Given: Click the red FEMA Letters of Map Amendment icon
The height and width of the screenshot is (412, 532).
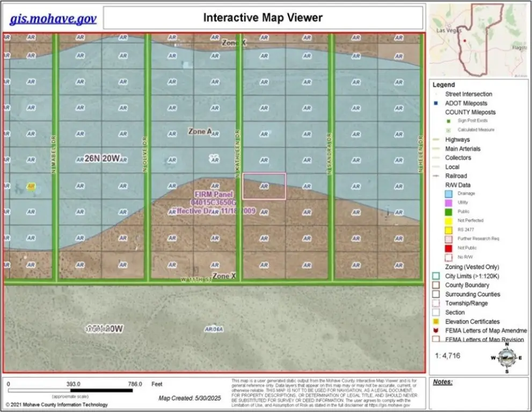Looking at the screenshot, I should [x=436, y=330].
